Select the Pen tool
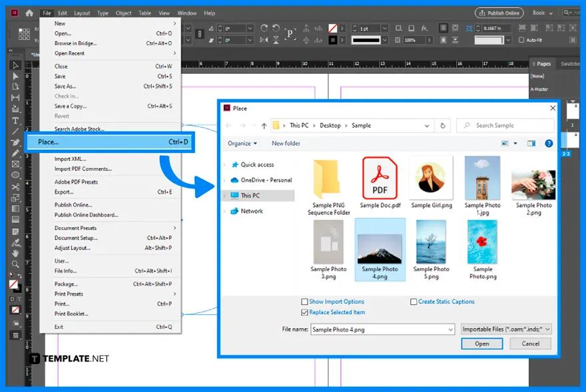Viewport: 586px width, 392px height. click(x=15, y=142)
